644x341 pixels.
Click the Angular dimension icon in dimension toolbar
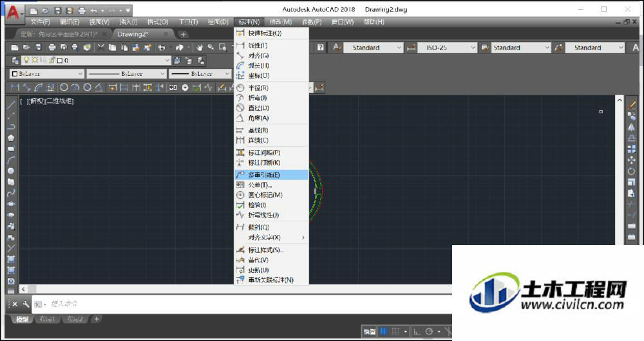(99, 88)
